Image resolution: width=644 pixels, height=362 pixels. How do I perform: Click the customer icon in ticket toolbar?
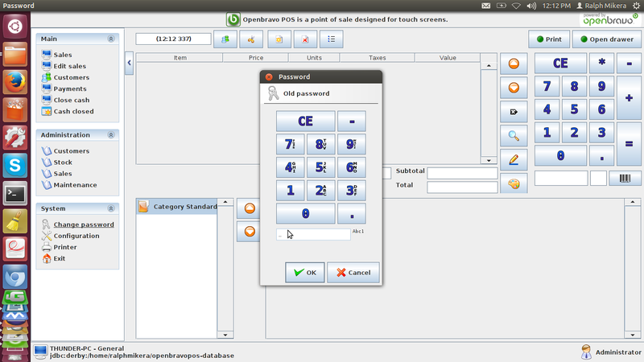tap(225, 39)
